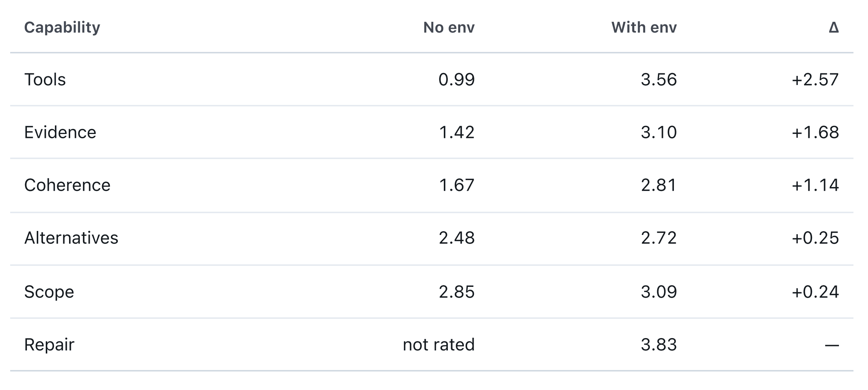Select the Scope row label
Image resolution: width=868 pixels, height=390 pixels.
coord(49,292)
